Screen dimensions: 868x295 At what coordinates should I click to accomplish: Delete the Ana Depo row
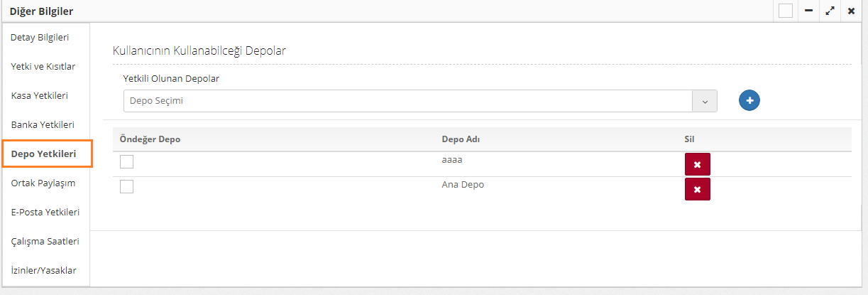pos(697,189)
